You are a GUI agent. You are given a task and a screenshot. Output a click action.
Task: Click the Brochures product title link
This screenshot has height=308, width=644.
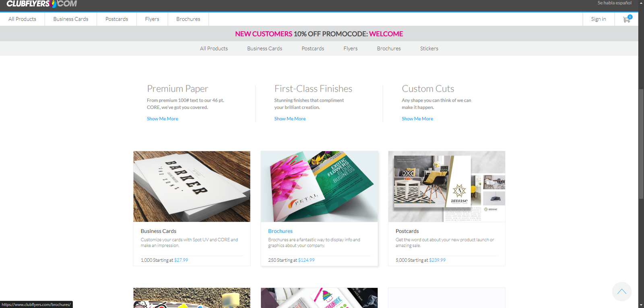click(280, 231)
